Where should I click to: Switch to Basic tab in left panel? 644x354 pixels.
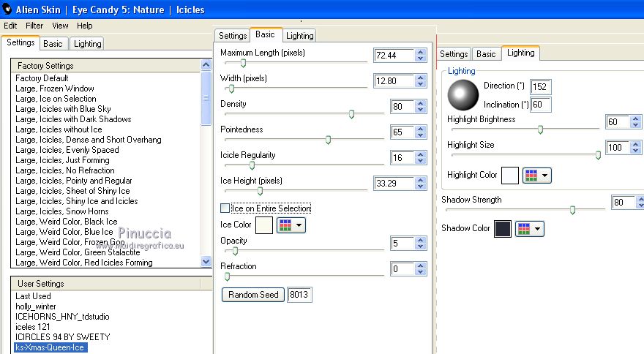[x=53, y=44]
